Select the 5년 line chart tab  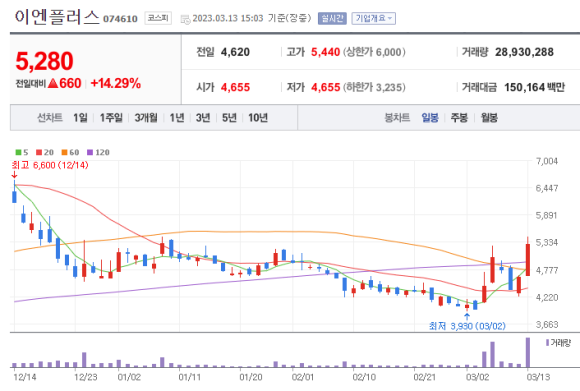(x=229, y=118)
